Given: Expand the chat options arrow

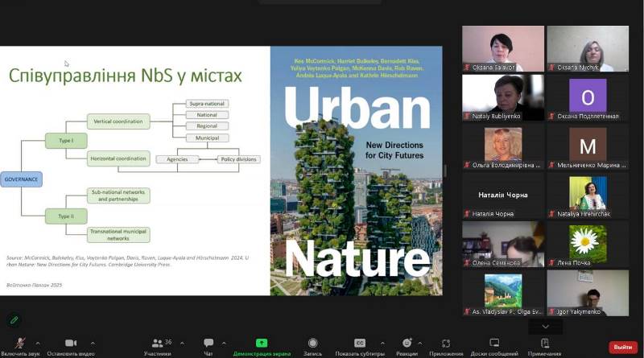Looking at the screenshot, I should click(x=224, y=343).
